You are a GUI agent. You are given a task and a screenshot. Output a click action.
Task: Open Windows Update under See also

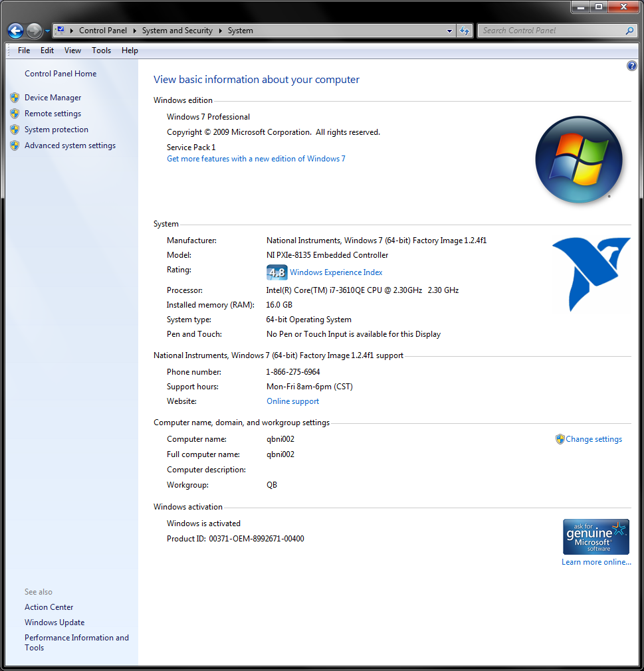pos(54,623)
